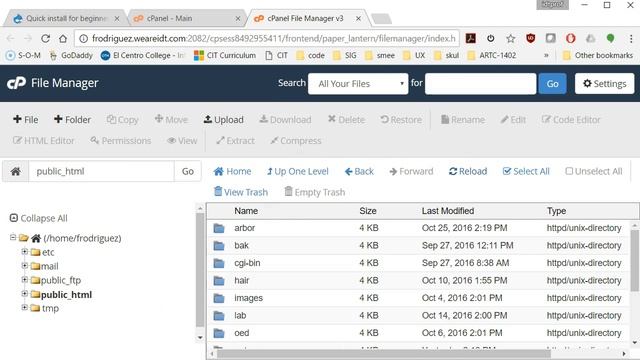The height and width of the screenshot is (360, 640).
Task: Open the HTML Editor tool
Action: pyautogui.click(x=44, y=141)
